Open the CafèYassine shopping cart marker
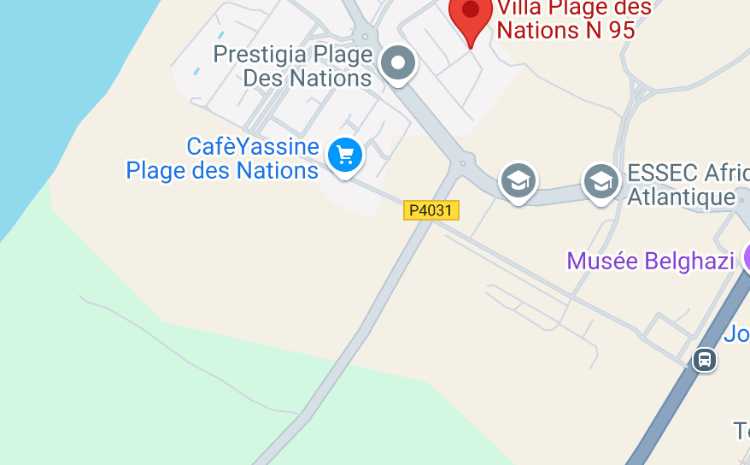 [x=345, y=157]
